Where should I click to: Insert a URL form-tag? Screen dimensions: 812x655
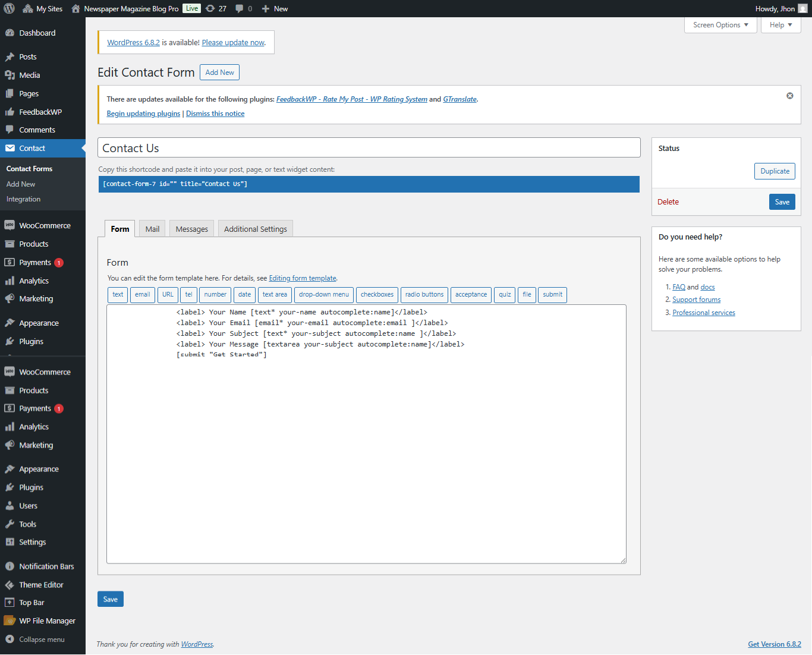168,295
